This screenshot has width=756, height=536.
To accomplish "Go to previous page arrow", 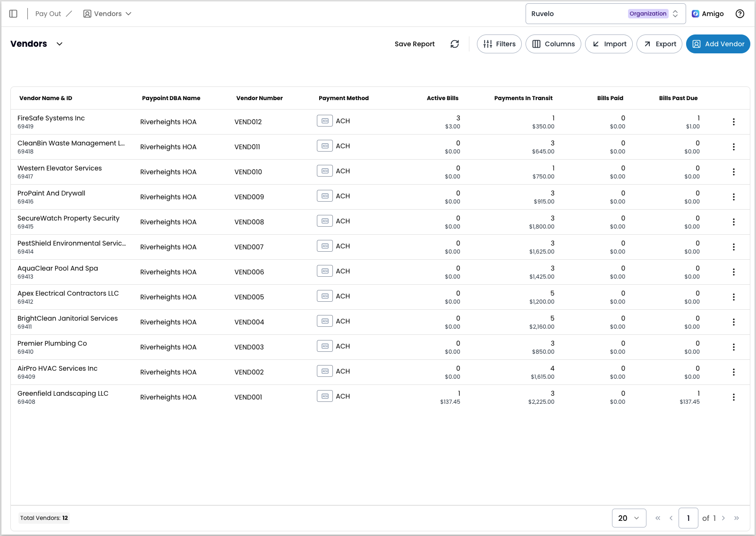I will point(671,518).
